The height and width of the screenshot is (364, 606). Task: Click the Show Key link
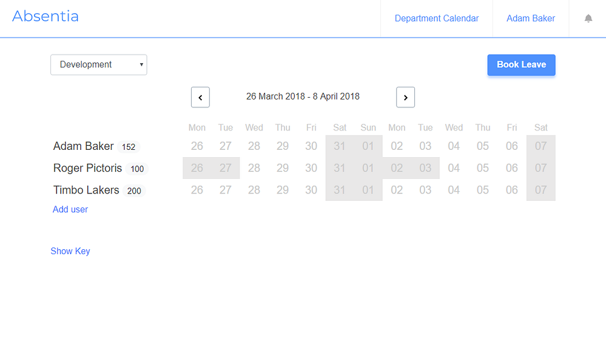[x=70, y=251]
